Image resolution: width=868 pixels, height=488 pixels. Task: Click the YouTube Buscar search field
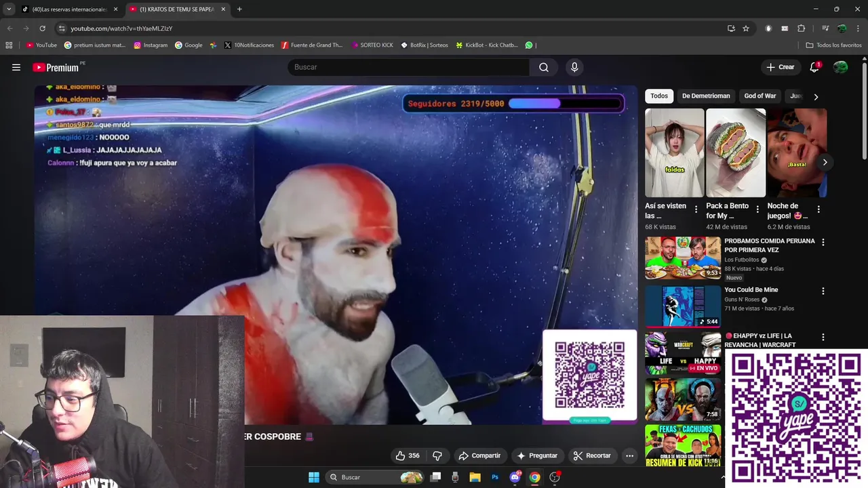coord(408,67)
